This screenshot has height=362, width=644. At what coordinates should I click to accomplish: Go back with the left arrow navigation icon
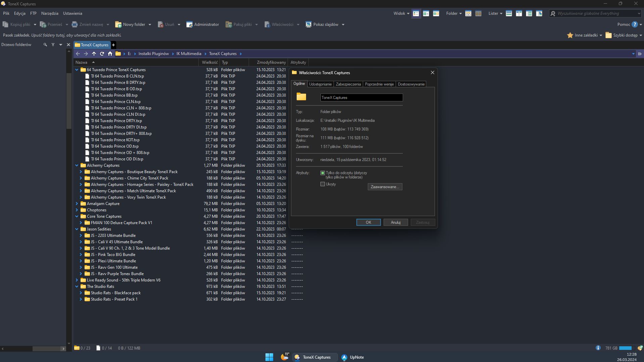78,54
